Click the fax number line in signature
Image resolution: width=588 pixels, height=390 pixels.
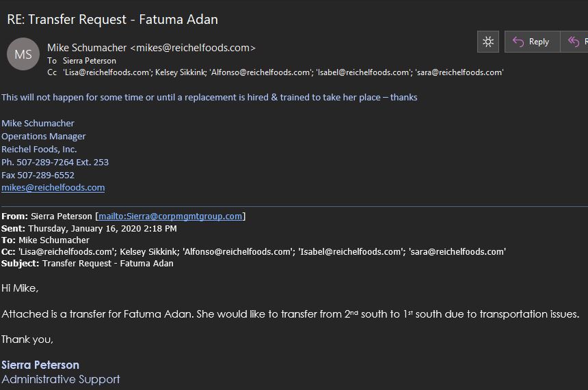pyautogui.click(x=38, y=175)
